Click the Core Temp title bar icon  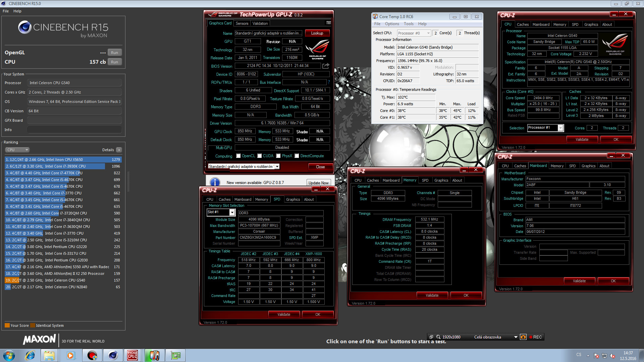pos(376,16)
